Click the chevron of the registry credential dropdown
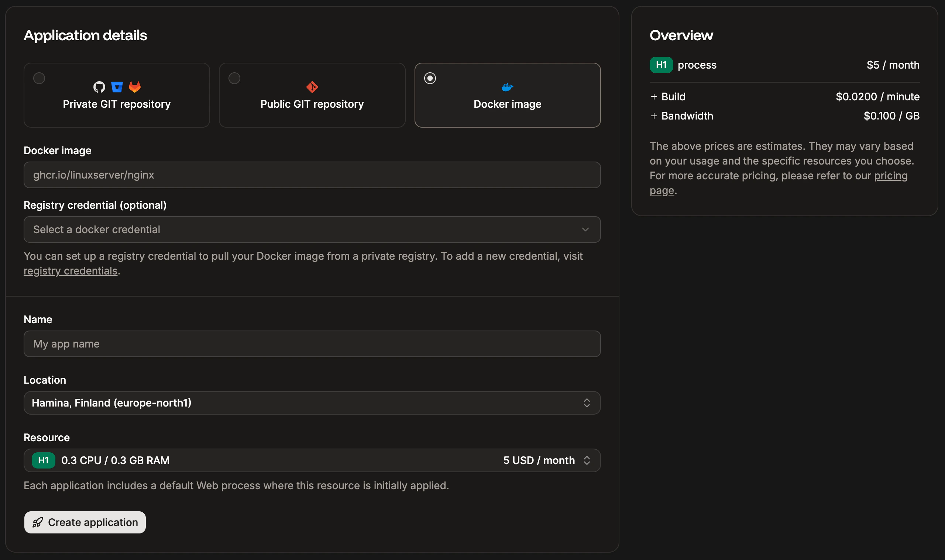This screenshot has width=945, height=560. (x=585, y=229)
